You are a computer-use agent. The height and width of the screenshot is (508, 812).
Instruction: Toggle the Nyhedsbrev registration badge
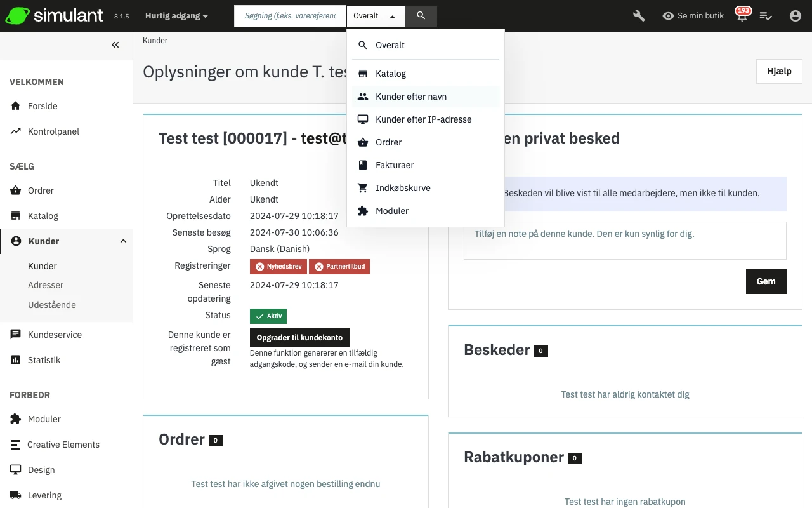pos(278,267)
